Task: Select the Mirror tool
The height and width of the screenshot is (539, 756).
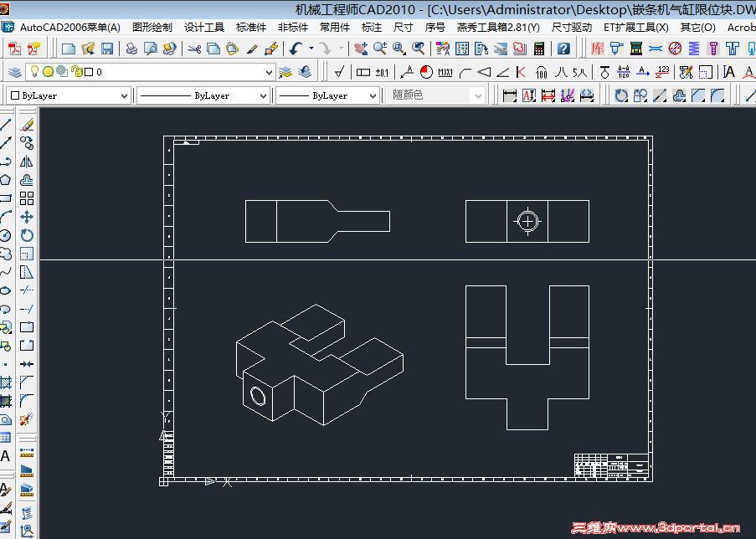Action: (27, 162)
